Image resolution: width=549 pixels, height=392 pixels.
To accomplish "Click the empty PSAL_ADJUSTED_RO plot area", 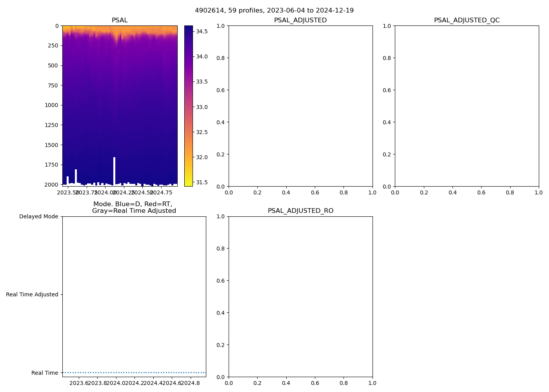I will [x=300, y=297].
